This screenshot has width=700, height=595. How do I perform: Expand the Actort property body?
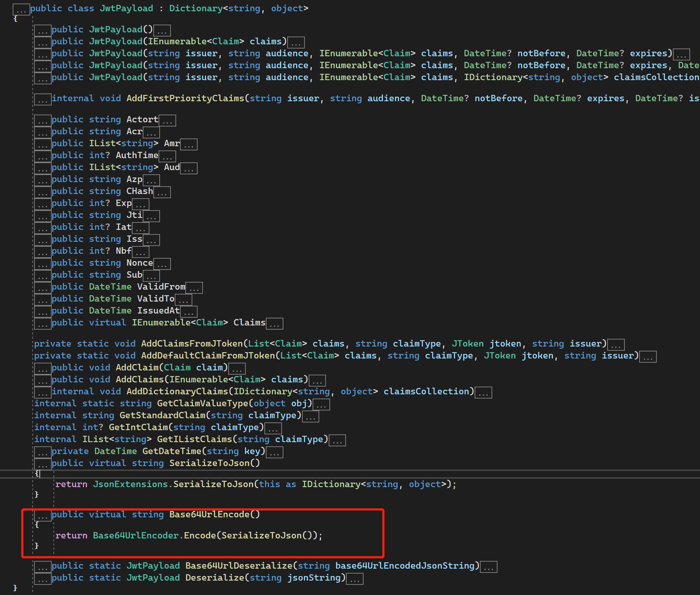[x=167, y=121]
